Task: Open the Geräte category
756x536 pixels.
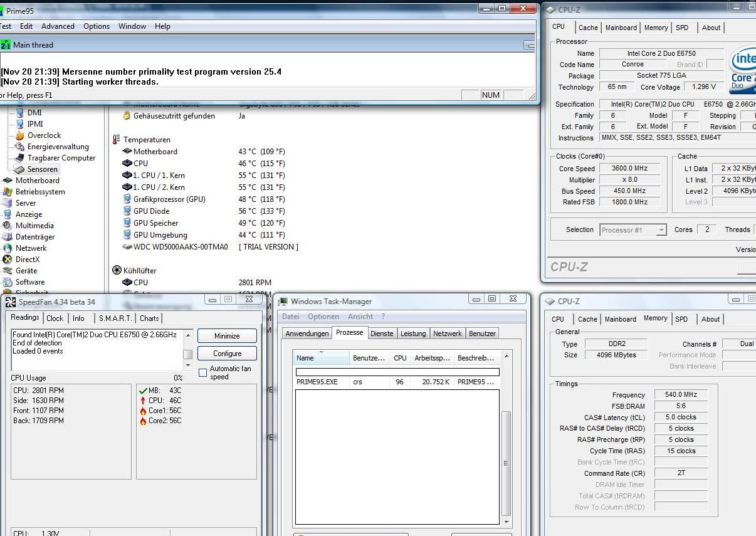Action: coord(26,271)
